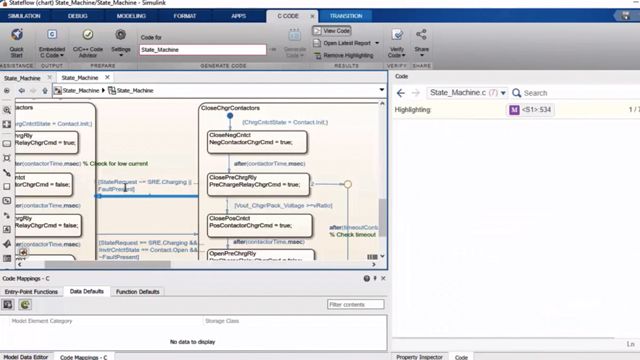Open Function Defaults tab
Image resolution: width=640 pixels, height=360 pixels.
pyautogui.click(x=138, y=292)
